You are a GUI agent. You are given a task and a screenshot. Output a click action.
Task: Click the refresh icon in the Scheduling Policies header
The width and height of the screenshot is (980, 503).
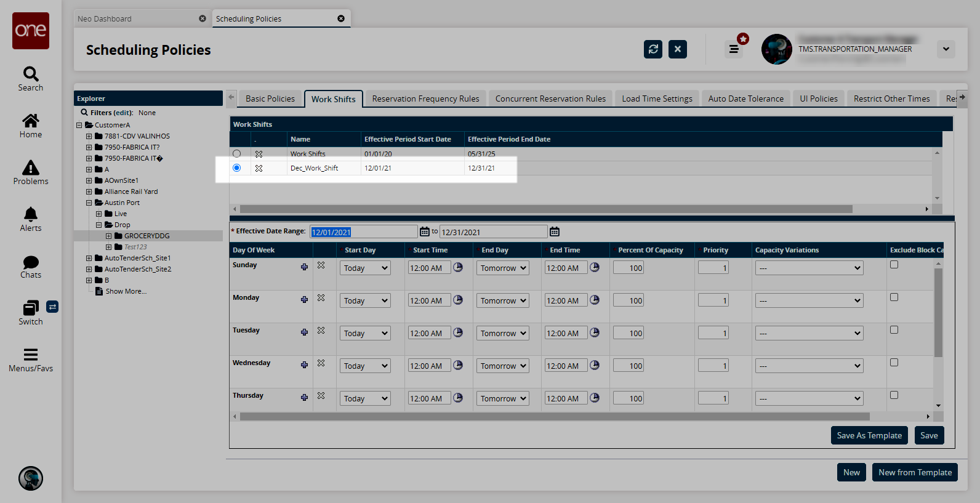pos(653,49)
